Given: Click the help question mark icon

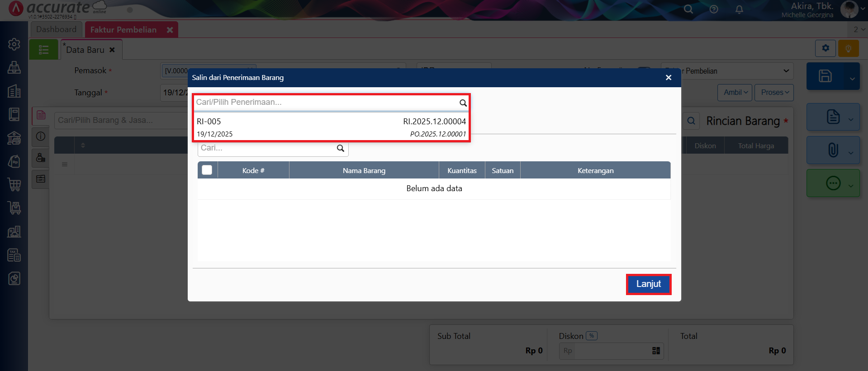Looking at the screenshot, I should (x=714, y=9).
